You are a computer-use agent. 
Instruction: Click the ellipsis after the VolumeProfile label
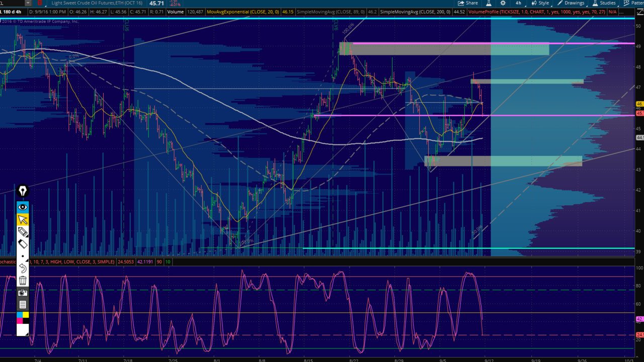tap(621, 12)
